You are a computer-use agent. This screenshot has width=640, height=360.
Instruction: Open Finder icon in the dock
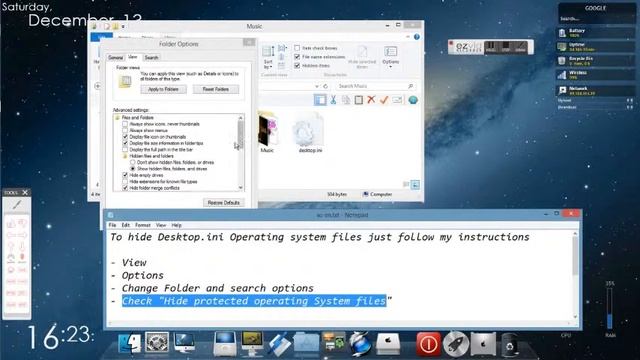(130, 343)
